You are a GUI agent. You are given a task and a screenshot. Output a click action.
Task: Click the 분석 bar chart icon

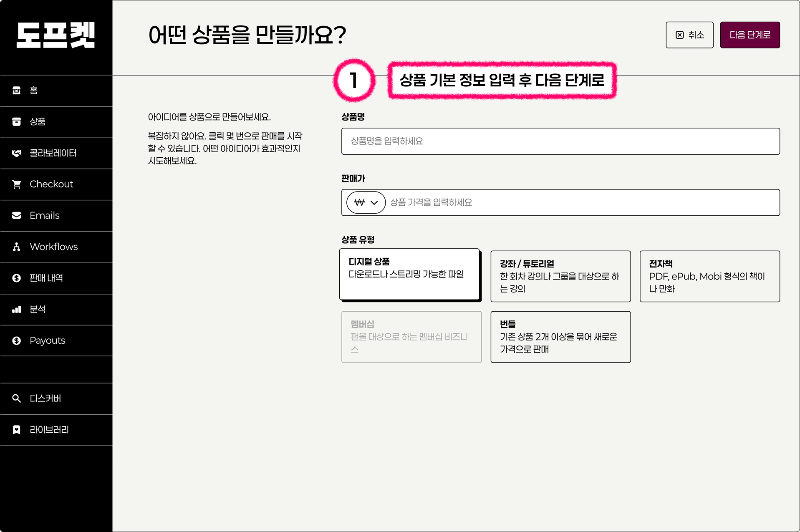coord(17,310)
